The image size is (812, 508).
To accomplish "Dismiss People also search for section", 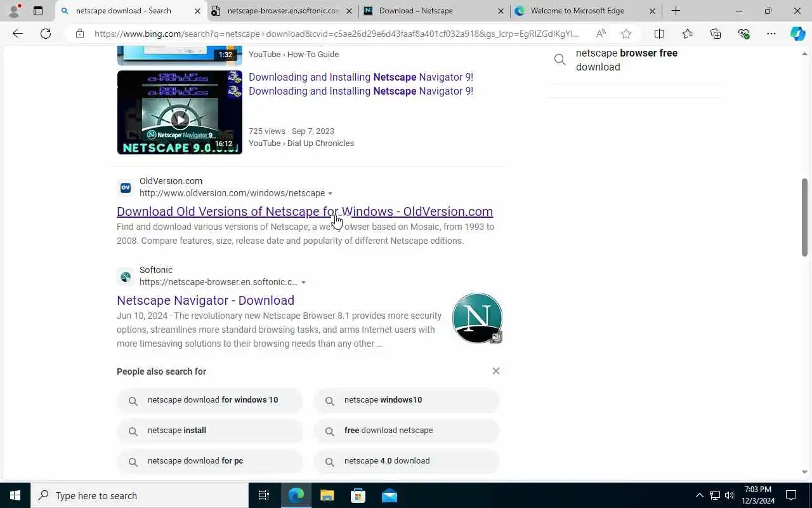I will point(496,371).
